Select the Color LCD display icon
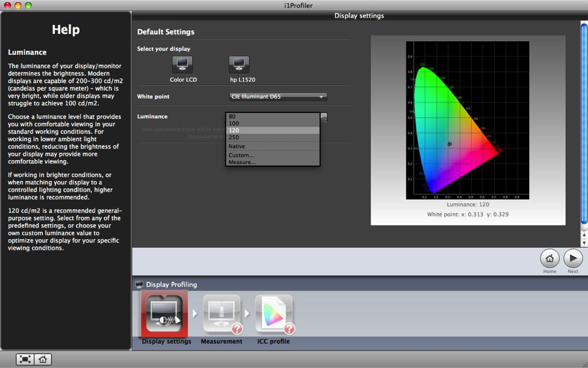The width and height of the screenshot is (588, 368). point(182,65)
